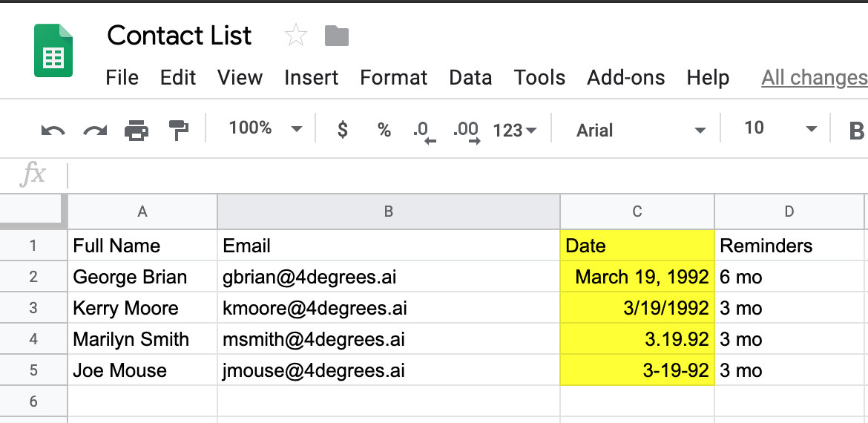Viewport: 868px width, 423px height.
Task: Increase decimal places icon
Action: click(466, 132)
